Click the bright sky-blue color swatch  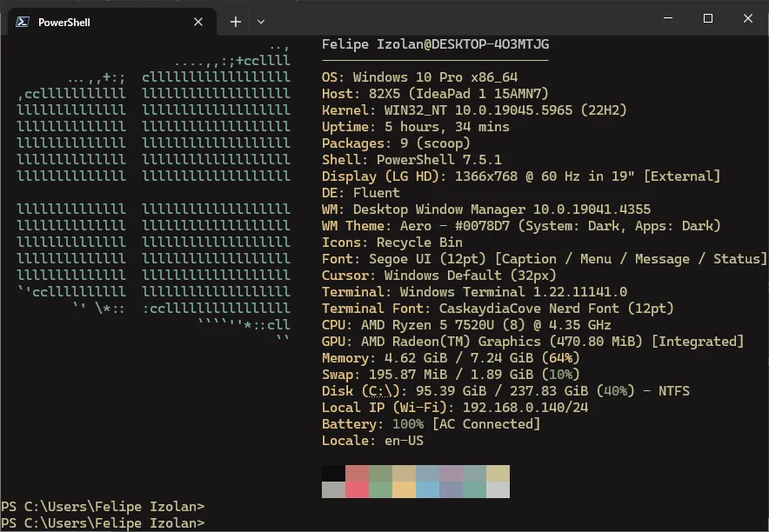428,490
